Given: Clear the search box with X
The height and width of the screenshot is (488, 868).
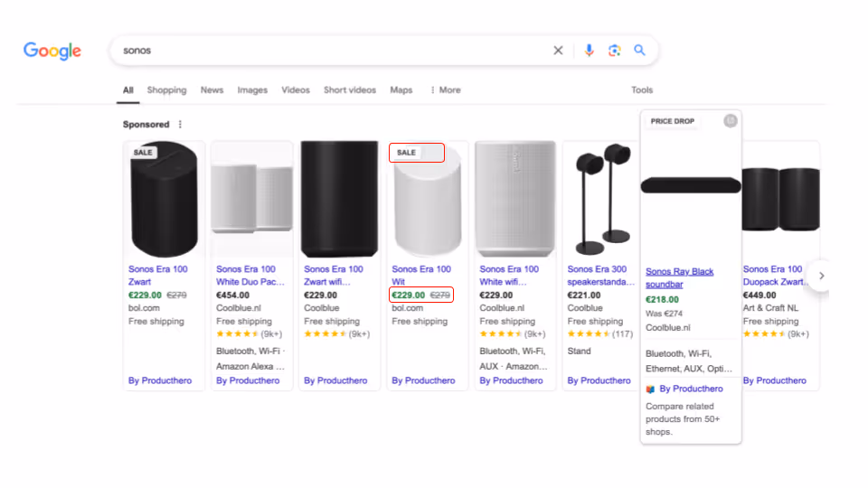Looking at the screenshot, I should (x=558, y=51).
